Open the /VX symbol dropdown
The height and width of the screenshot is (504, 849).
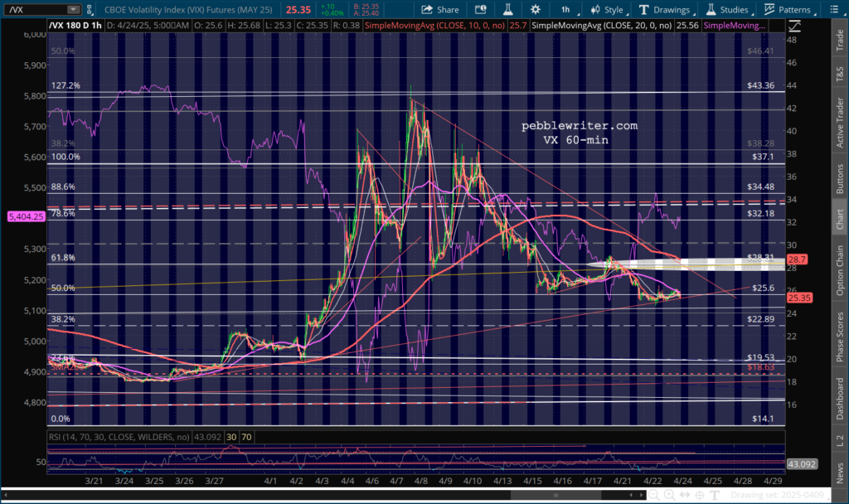(74, 10)
